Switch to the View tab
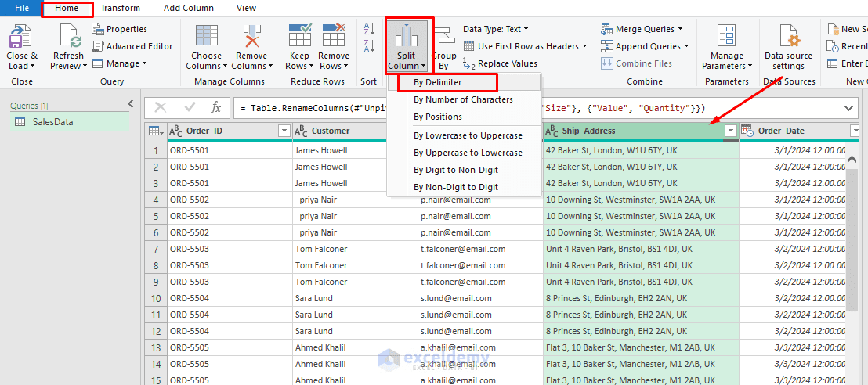868x385 pixels. point(246,8)
